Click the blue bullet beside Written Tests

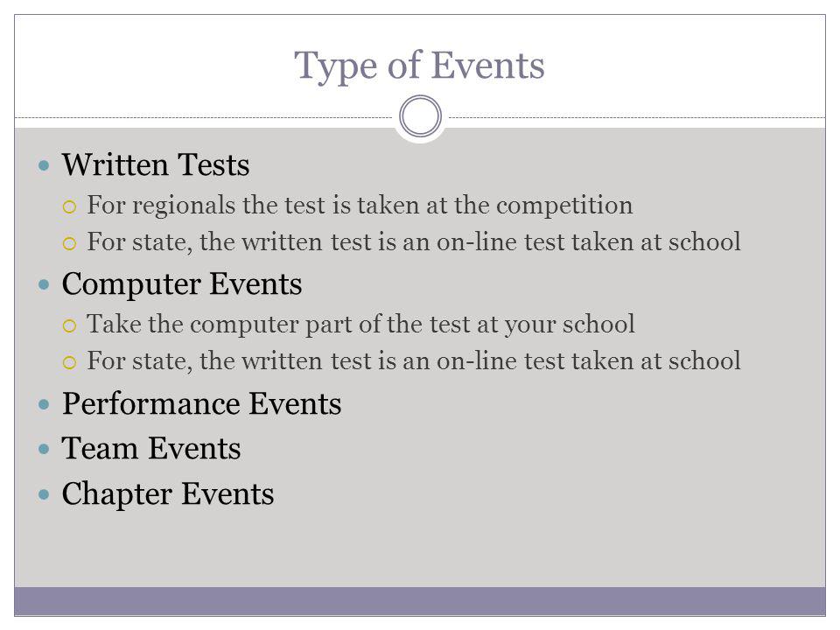click(x=44, y=165)
